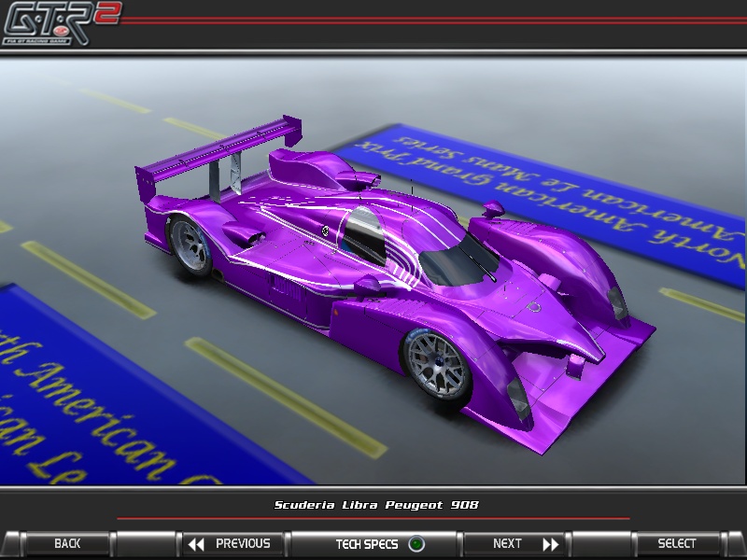
Task: Click the next double-arrow icon
Action: coord(551,544)
